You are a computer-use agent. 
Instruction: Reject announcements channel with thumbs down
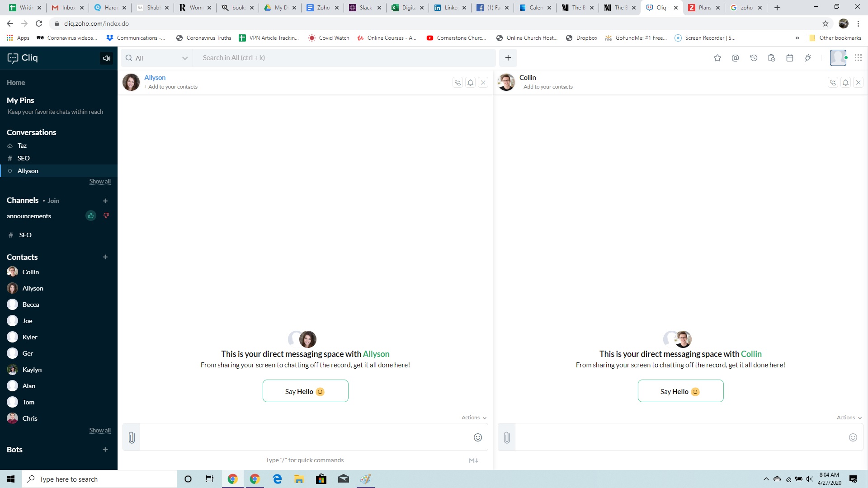pos(106,216)
